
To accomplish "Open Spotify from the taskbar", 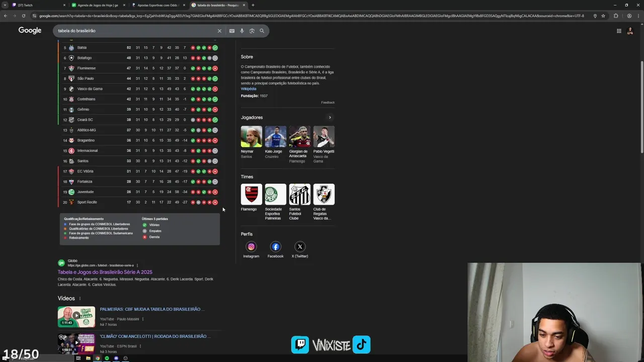I will click(x=107, y=358).
